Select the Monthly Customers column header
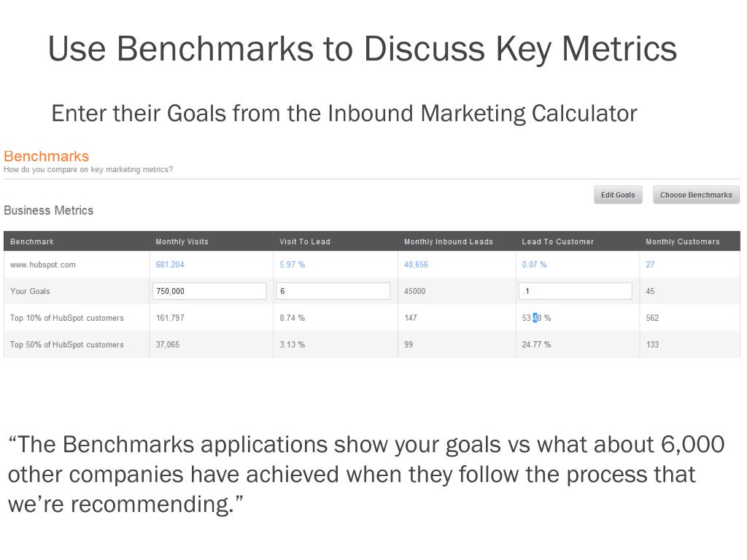747x560 pixels. (683, 241)
